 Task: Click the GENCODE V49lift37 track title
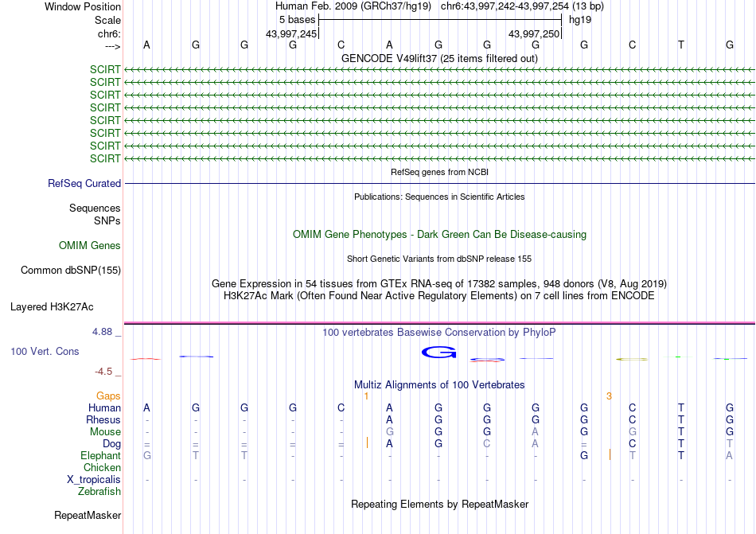440,59
